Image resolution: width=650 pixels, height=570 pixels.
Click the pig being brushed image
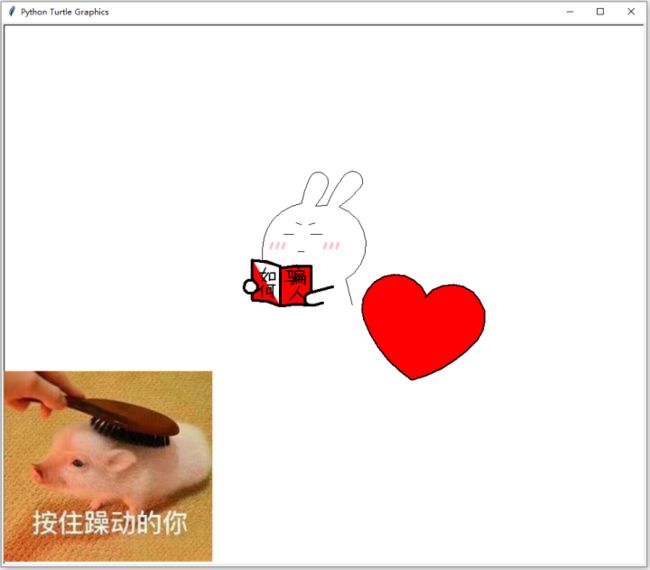point(108,466)
